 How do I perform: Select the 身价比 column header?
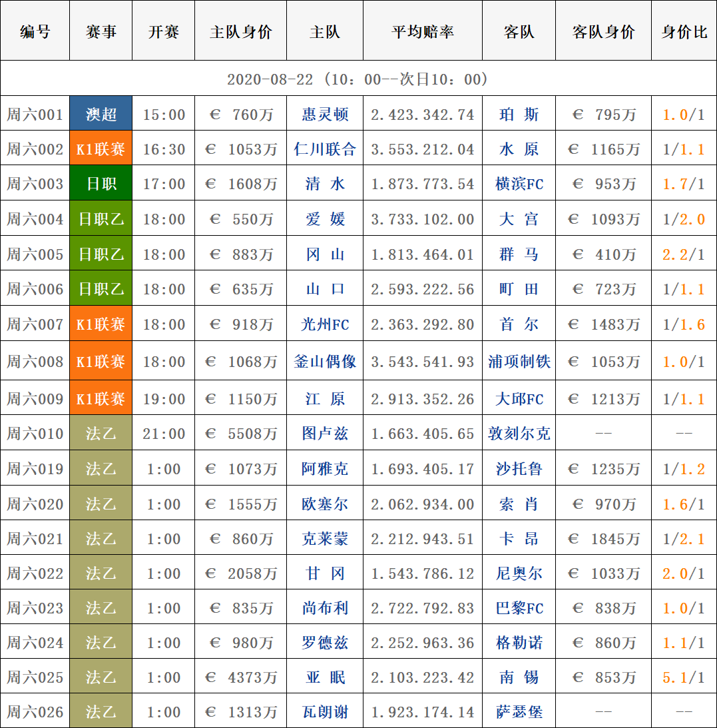(684, 32)
